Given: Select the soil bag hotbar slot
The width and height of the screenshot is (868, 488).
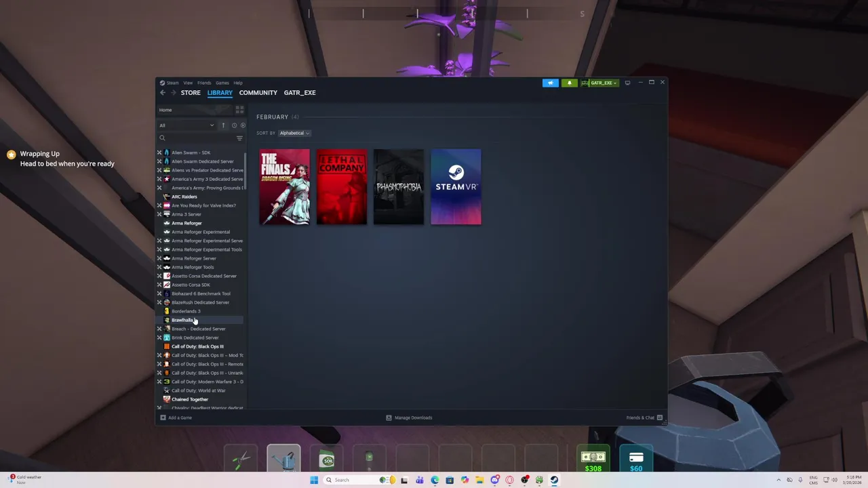Looking at the screenshot, I should point(328,460).
